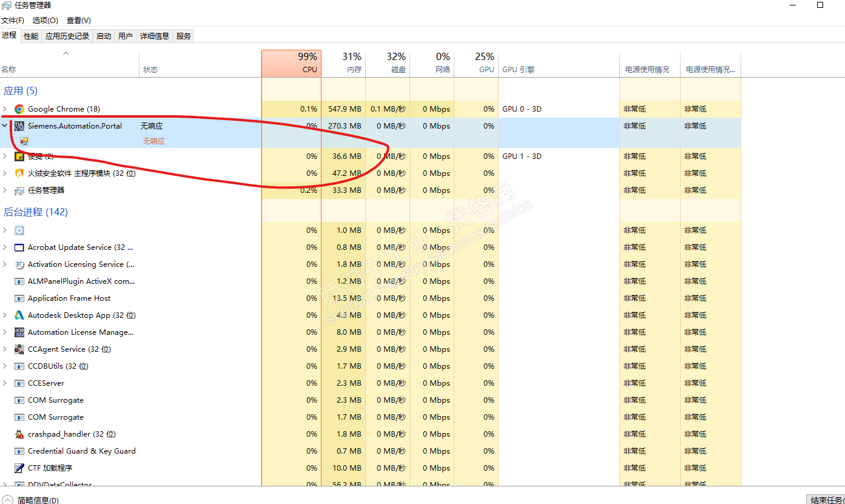Click the Task Manager title bar icon
This screenshot has width=845, height=504.
click(x=6, y=5)
